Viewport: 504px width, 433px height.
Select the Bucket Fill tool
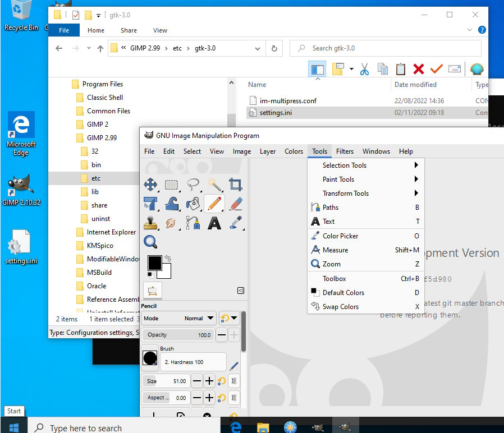pos(193,204)
